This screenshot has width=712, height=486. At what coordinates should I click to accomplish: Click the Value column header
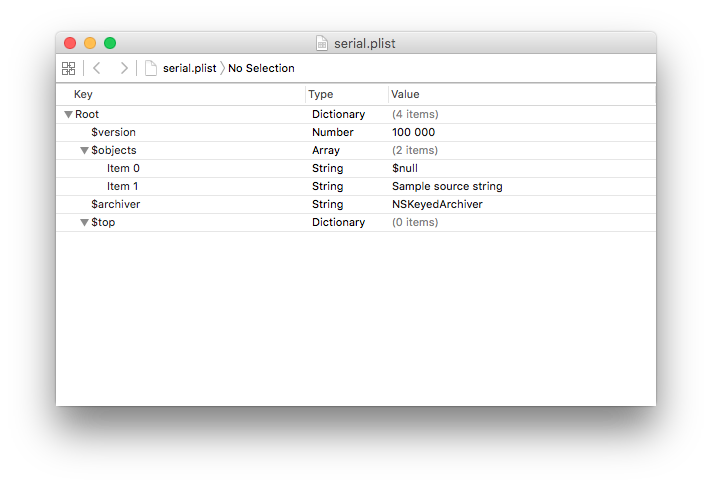pyautogui.click(x=405, y=94)
